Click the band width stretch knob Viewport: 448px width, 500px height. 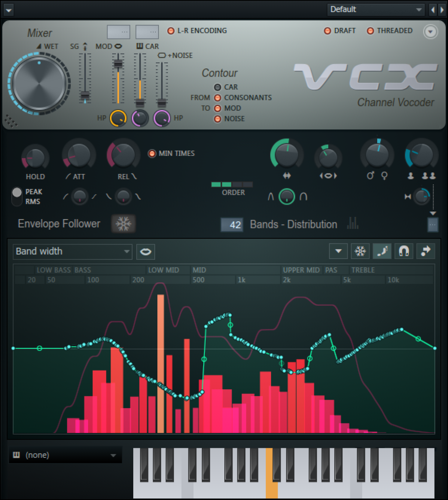point(286,154)
